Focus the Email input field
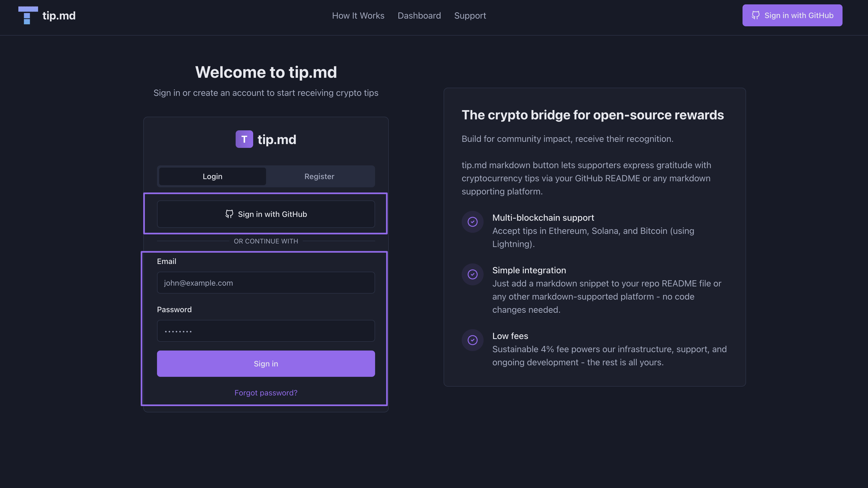868x488 pixels. coord(265,283)
